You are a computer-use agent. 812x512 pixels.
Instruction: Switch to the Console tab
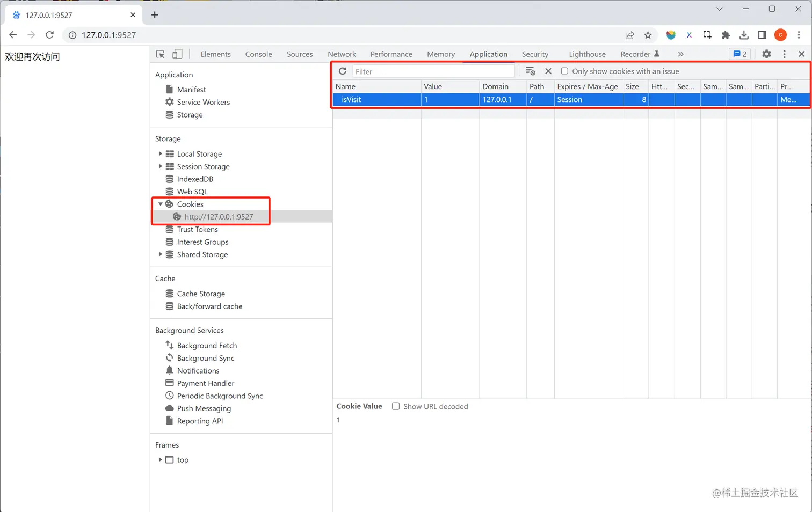258,54
